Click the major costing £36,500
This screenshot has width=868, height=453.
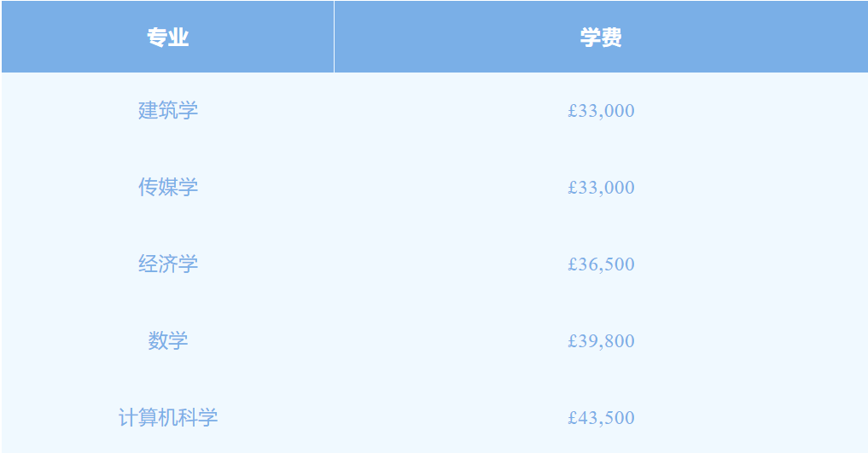click(168, 264)
